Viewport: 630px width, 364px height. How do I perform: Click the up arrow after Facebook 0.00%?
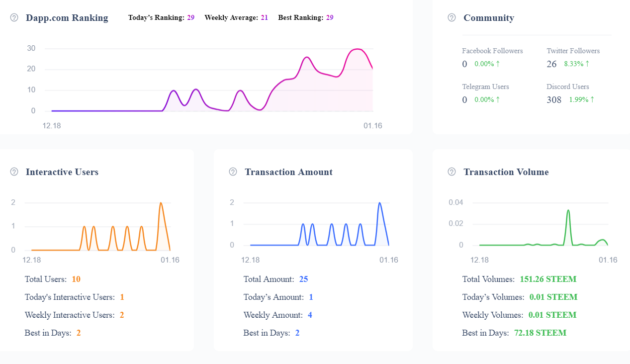click(498, 64)
